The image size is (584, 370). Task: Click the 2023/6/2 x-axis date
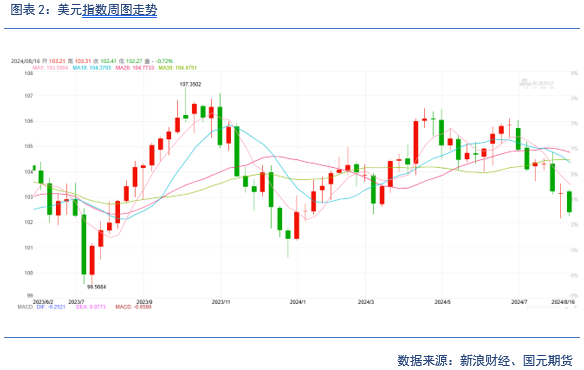pos(43,302)
